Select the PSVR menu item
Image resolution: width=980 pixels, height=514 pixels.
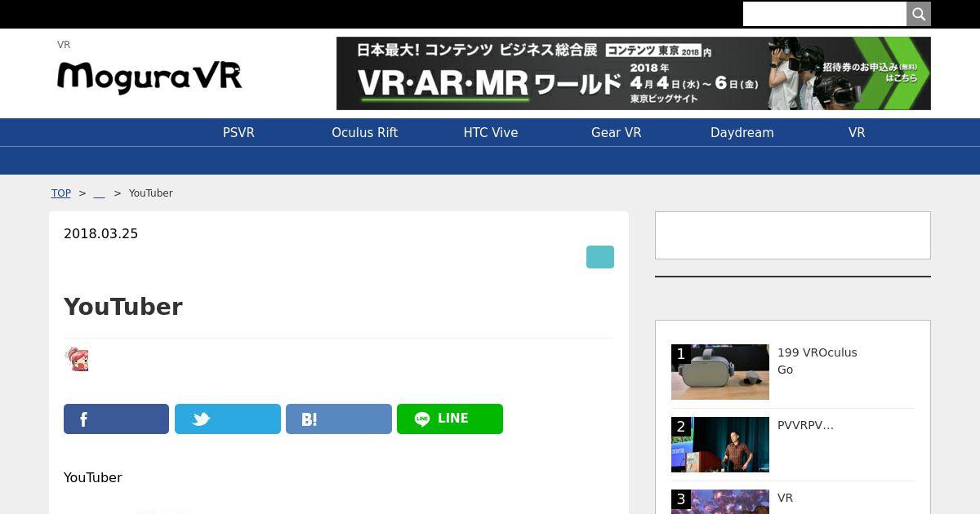[x=238, y=133]
